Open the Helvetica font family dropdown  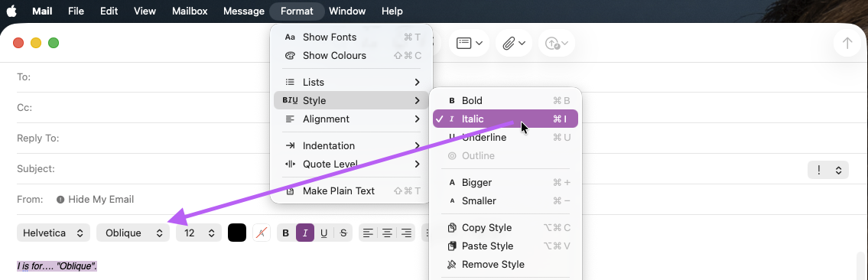(53, 233)
